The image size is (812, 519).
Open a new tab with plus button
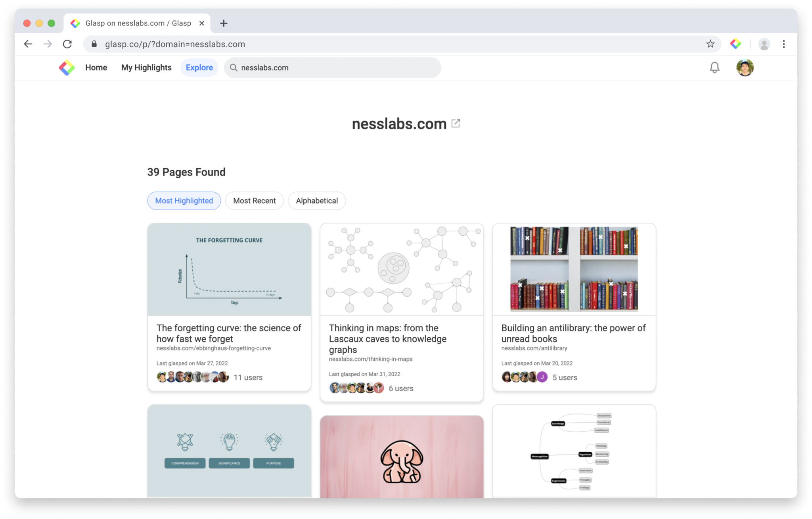[224, 23]
